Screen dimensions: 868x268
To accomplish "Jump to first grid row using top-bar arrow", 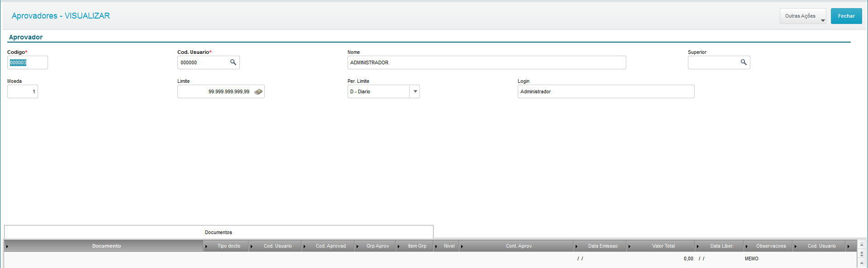I will [862, 244].
